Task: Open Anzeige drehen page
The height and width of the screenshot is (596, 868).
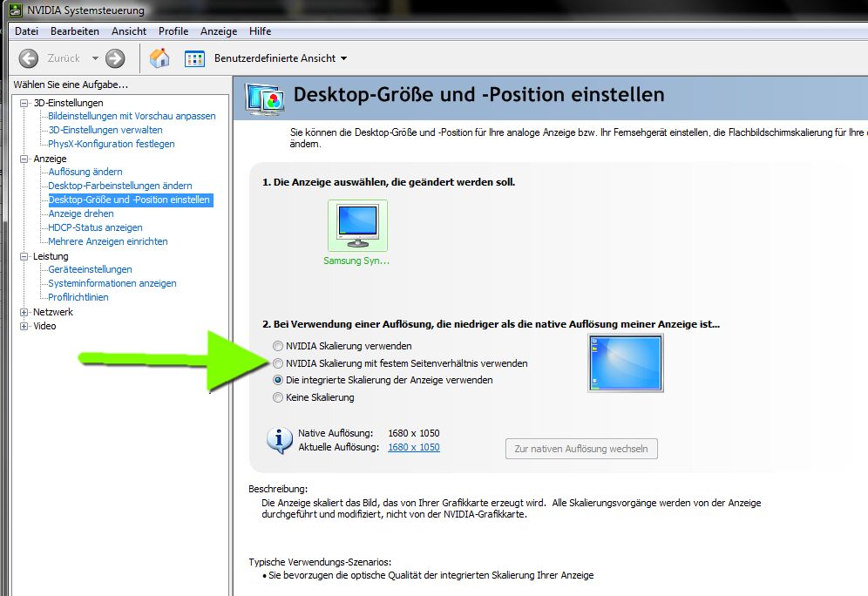Action: pos(81,213)
